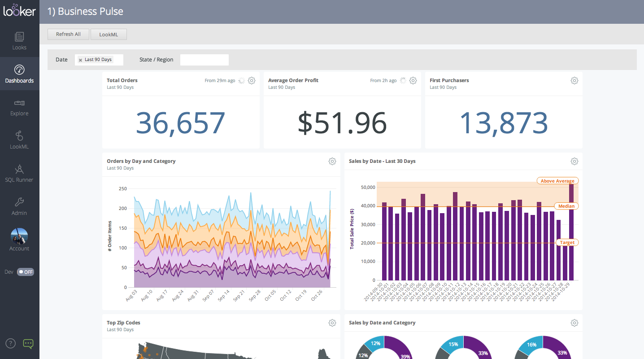Click the State / Region filter input

(x=205, y=60)
